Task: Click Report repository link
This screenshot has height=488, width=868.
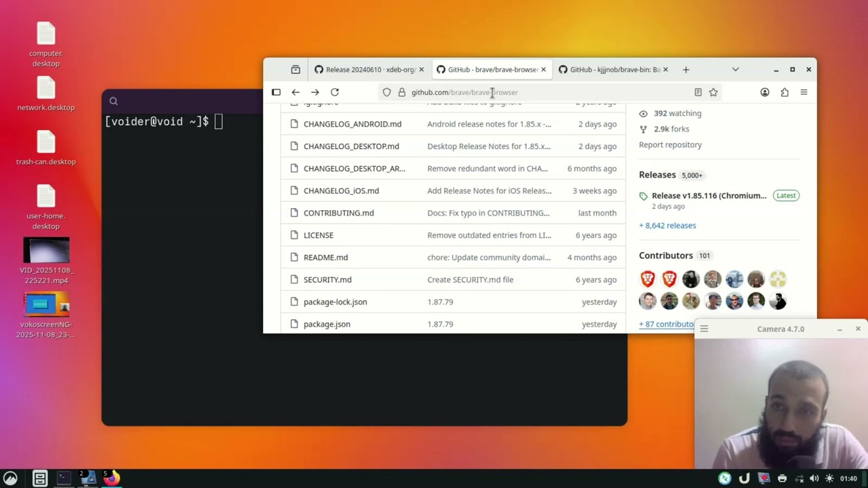Action: click(x=670, y=144)
